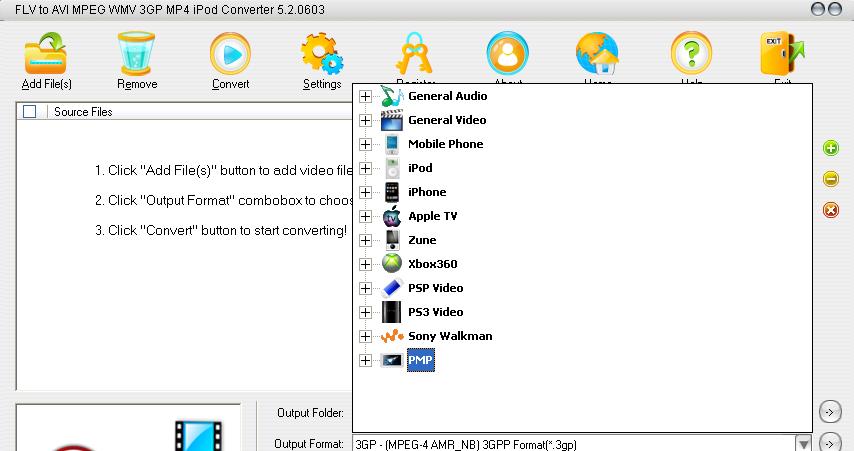Screen dimensions: 854x451
Task: Expand the Xbox360 category
Action: (365, 264)
